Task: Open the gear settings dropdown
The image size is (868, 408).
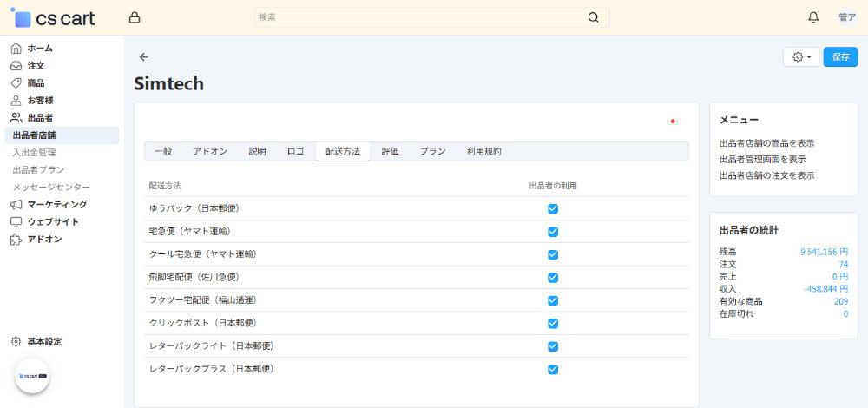Action: coord(801,57)
